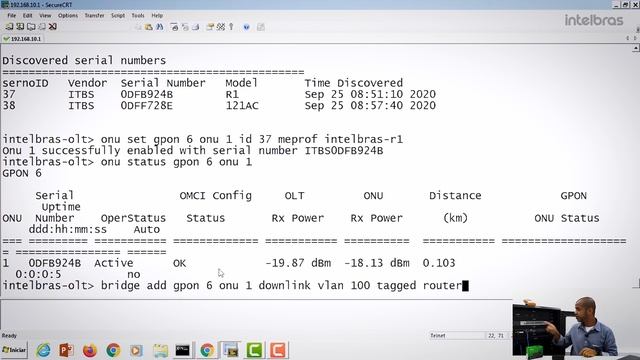Click the OLT Rx Power value -19.87 dBm
This screenshot has height=360, width=640.
tap(298, 263)
